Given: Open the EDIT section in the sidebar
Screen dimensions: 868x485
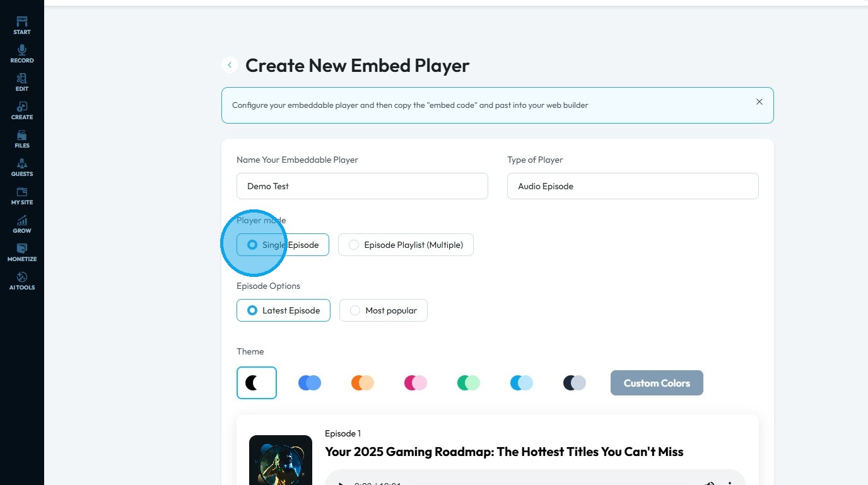Looking at the screenshot, I should click(21, 82).
